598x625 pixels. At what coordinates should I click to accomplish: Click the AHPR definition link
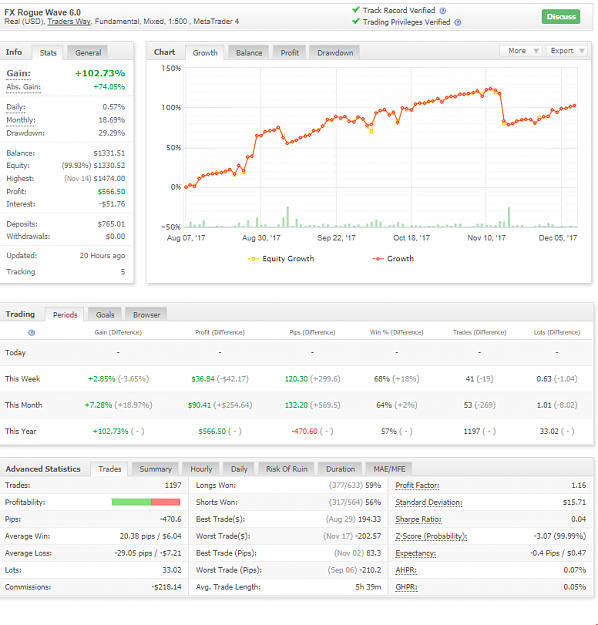click(x=405, y=570)
